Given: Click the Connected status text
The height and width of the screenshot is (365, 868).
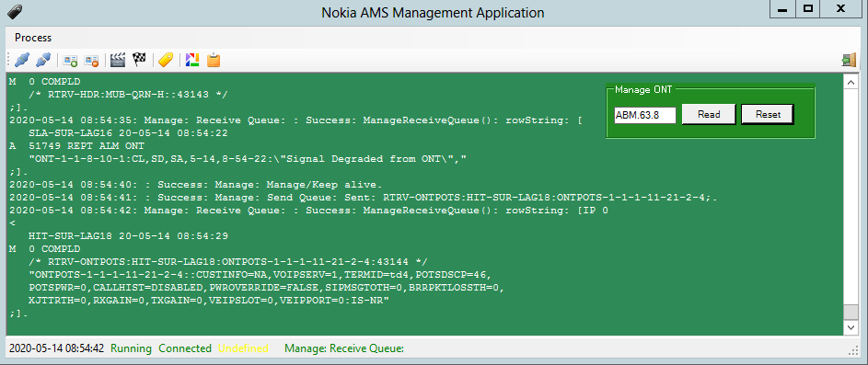Looking at the screenshot, I should tap(185, 348).
